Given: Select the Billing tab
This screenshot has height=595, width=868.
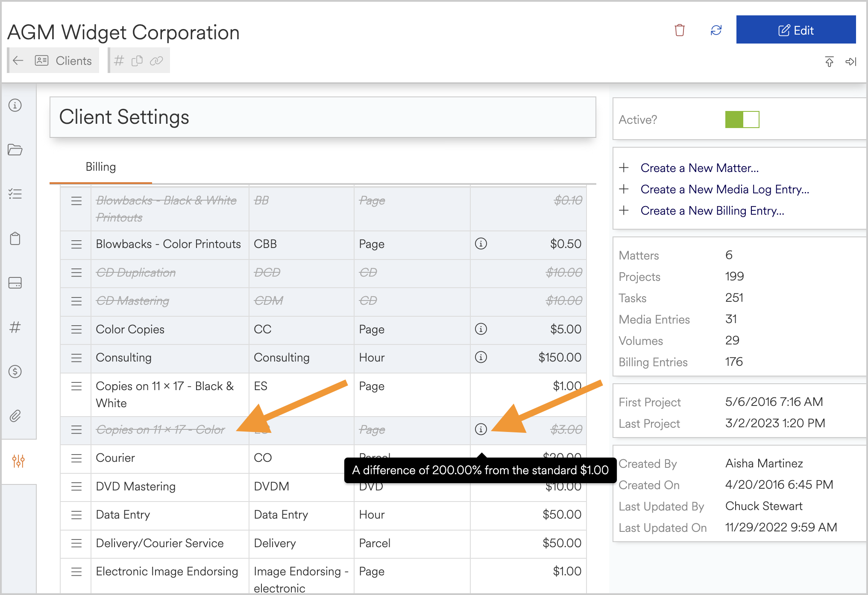Looking at the screenshot, I should pyautogui.click(x=101, y=167).
